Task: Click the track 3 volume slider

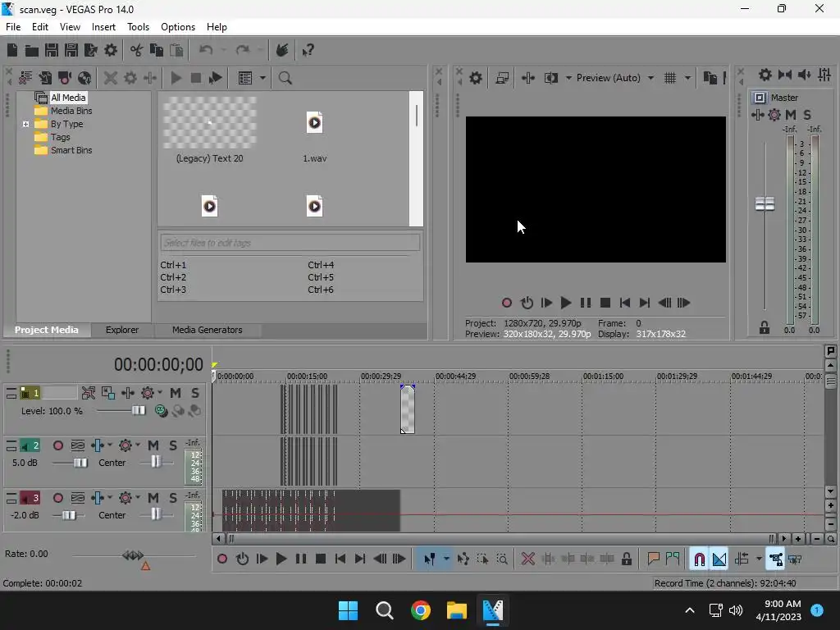Action: 69,515
